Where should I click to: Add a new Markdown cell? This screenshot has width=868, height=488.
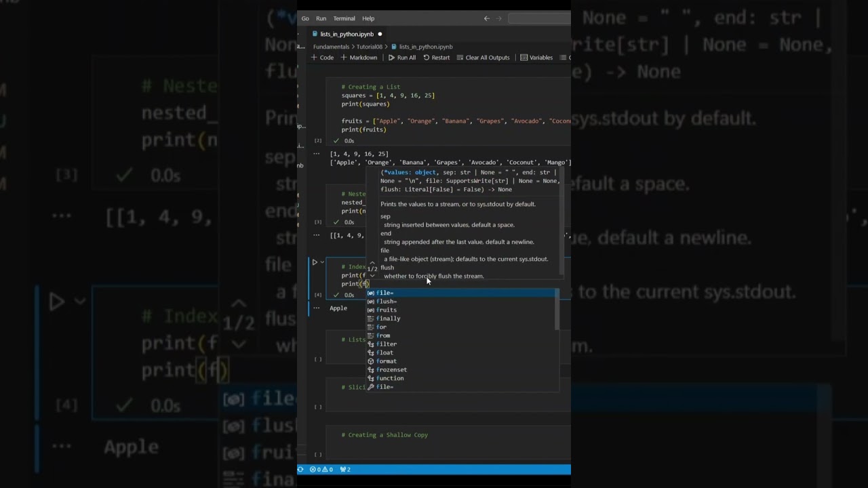359,58
